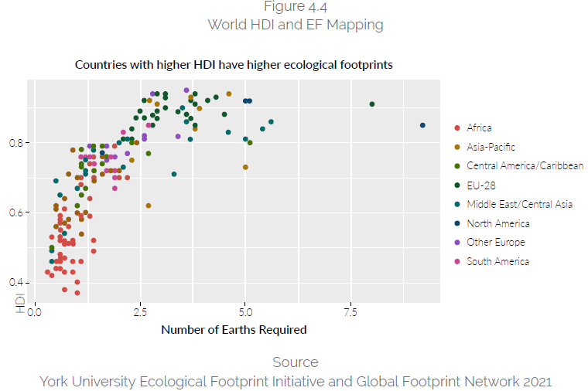Click the purple Other Europe legend dot

tap(457, 243)
